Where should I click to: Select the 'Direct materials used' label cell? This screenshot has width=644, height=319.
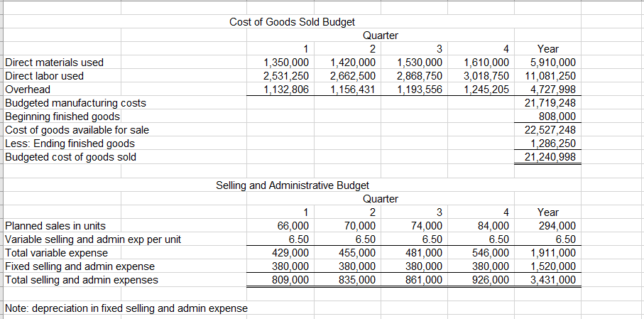click(54, 63)
